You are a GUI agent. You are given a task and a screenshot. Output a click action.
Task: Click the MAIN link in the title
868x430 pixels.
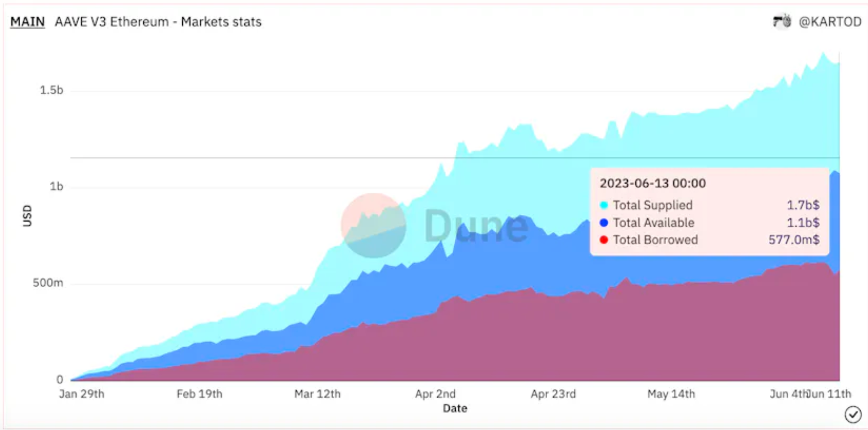28,22
